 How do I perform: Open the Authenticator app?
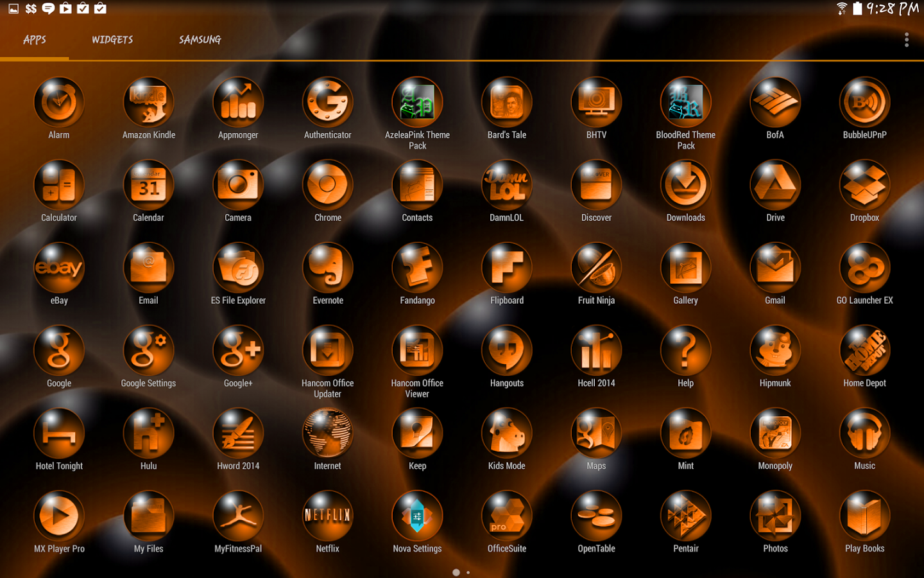click(x=328, y=102)
